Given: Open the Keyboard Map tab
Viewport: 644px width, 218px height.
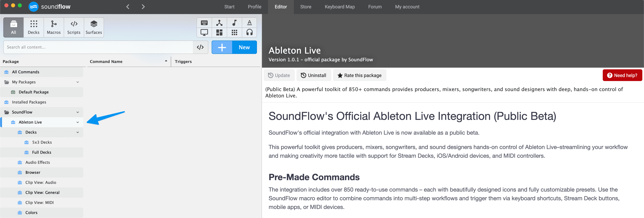Looking at the screenshot, I should click(x=340, y=7).
